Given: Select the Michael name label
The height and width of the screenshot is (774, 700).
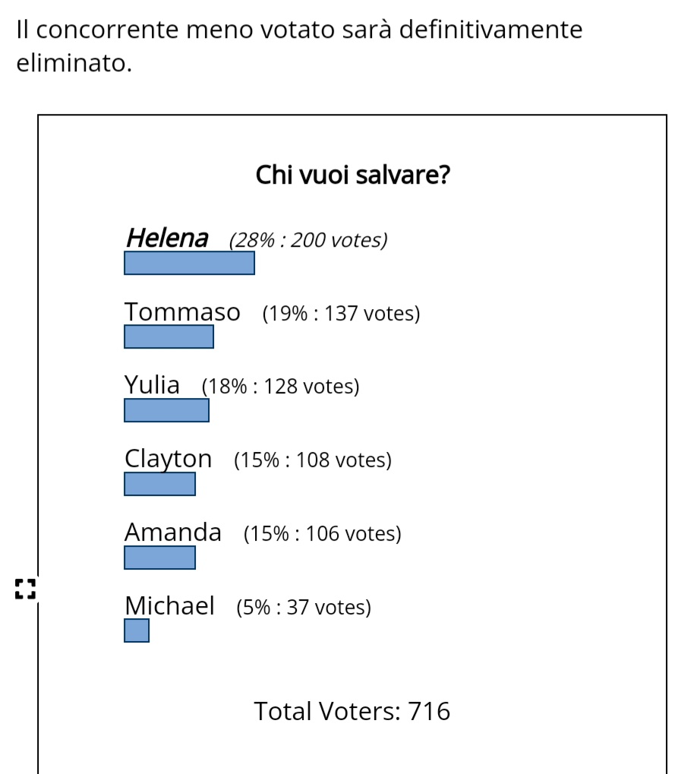Looking at the screenshot, I should point(170,605).
